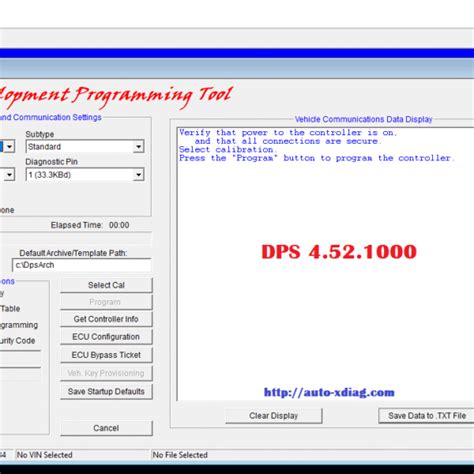The height and width of the screenshot is (474, 474).
Task: Click the greyed-out Program button
Action: [x=106, y=302]
